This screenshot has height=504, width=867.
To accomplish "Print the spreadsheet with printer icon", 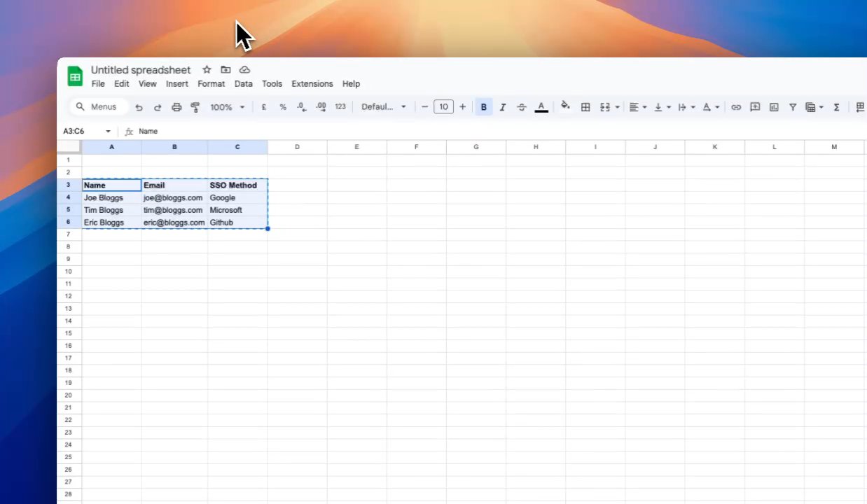I will coord(176,107).
